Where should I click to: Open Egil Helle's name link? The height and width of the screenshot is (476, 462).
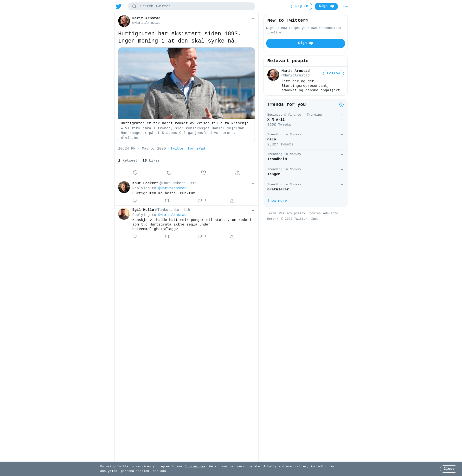[x=143, y=210]
